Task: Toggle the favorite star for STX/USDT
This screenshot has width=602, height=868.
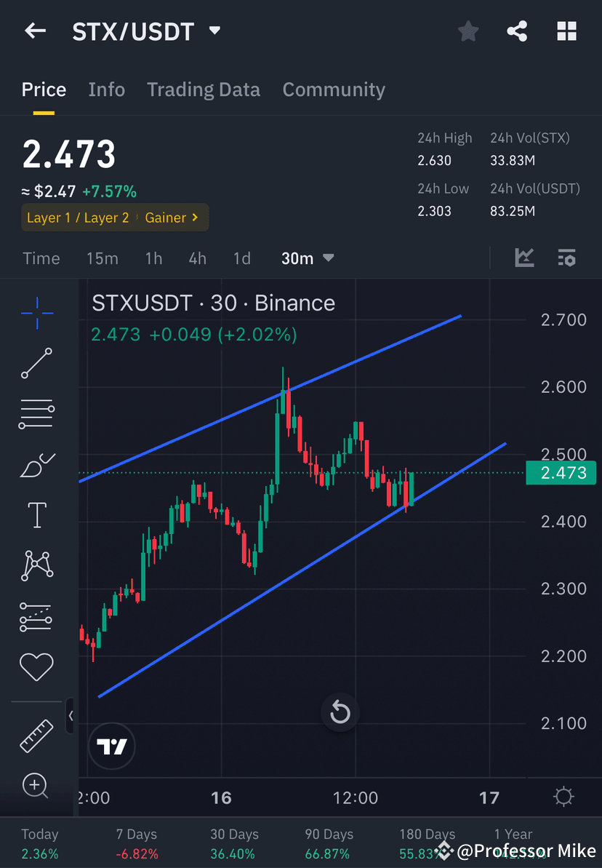Action: [467, 31]
